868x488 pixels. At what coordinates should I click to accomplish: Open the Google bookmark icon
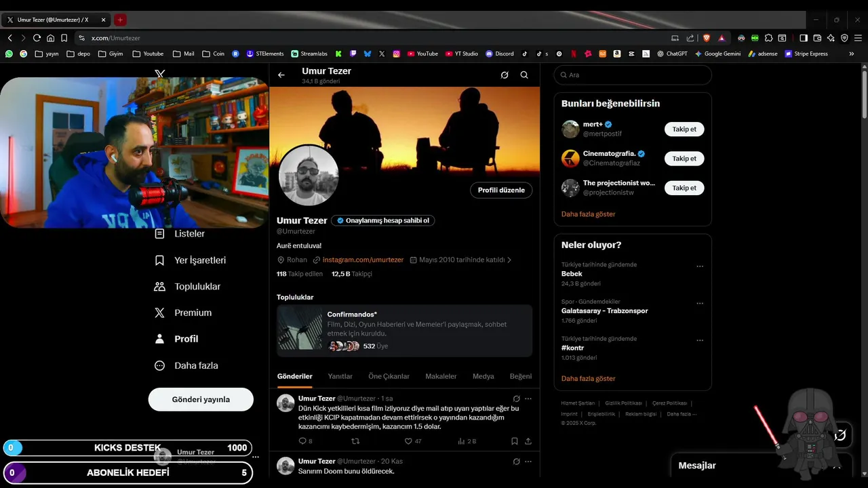click(x=23, y=54)
